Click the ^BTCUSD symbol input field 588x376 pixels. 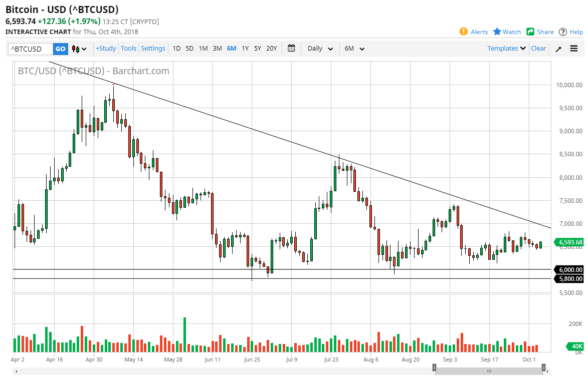click(x=31, y=49)
